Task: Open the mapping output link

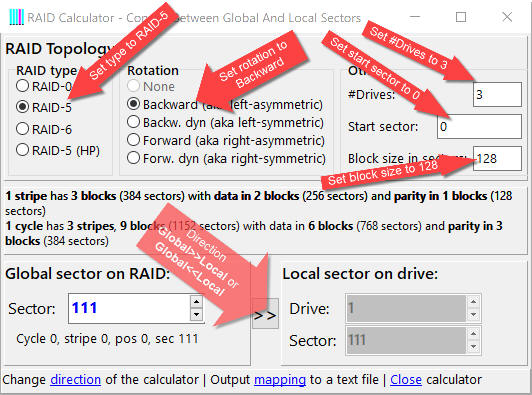Action: pos(280,379)
